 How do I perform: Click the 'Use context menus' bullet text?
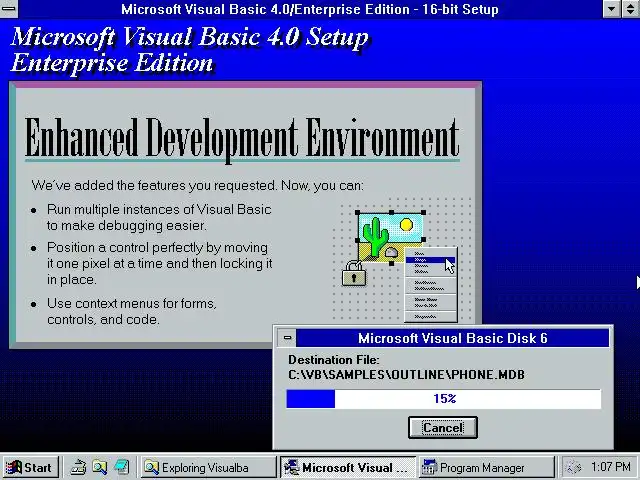(x=131, y=311)
